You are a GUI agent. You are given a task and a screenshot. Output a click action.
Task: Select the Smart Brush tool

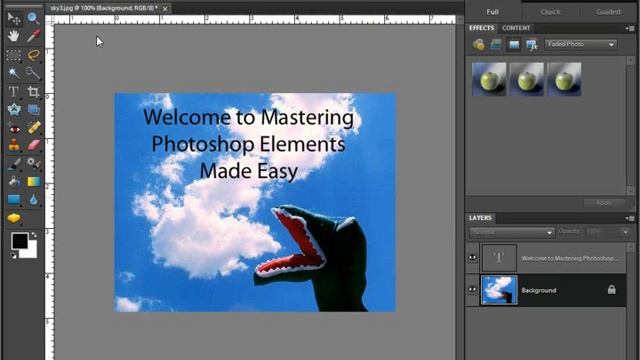tap(33, 164)
